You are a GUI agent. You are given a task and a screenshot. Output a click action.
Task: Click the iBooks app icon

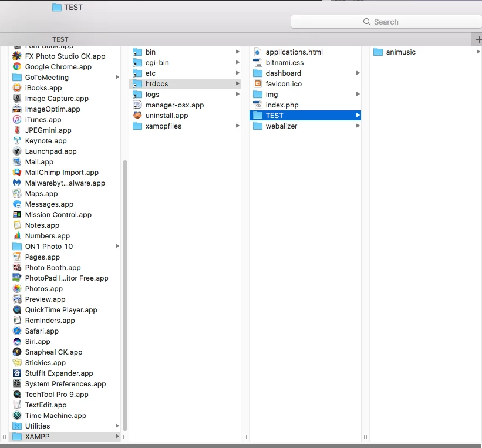pos(17,88)
